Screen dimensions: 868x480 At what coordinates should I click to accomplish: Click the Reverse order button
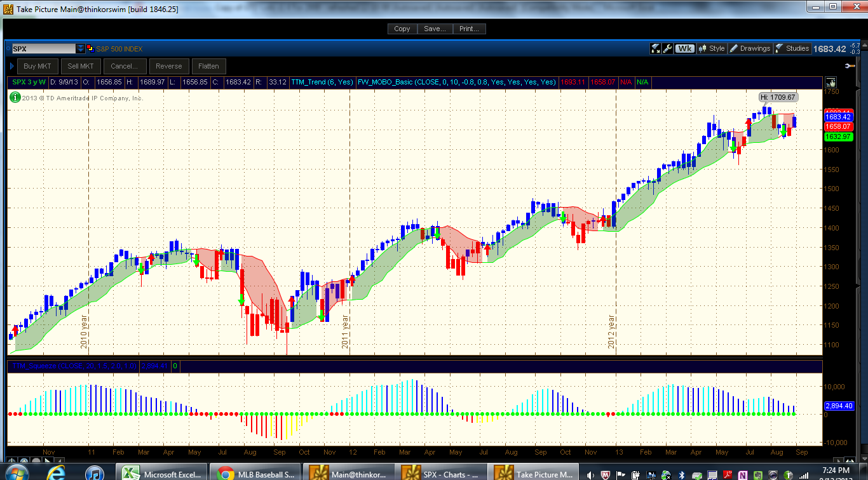169,65
